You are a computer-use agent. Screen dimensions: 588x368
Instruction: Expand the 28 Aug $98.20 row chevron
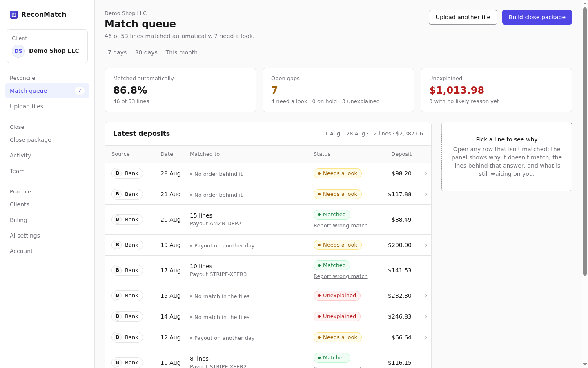coord(426,173)
